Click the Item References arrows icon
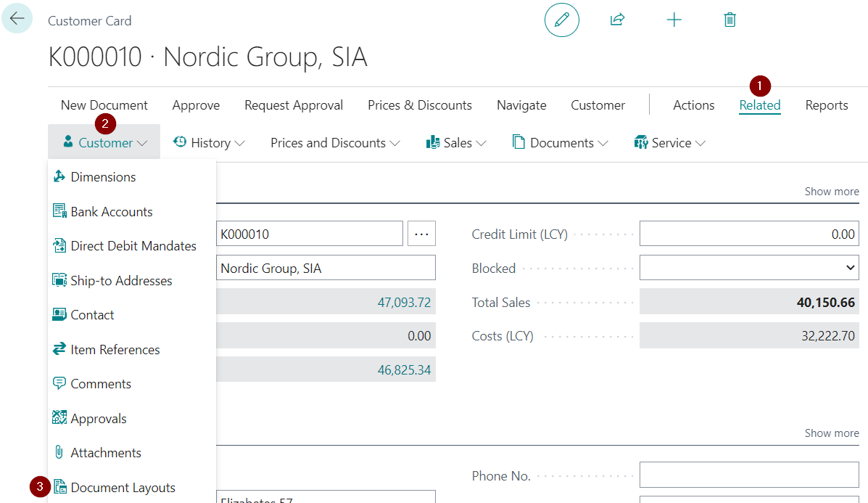This screenshot has height=503, width=868. (59, 349)
